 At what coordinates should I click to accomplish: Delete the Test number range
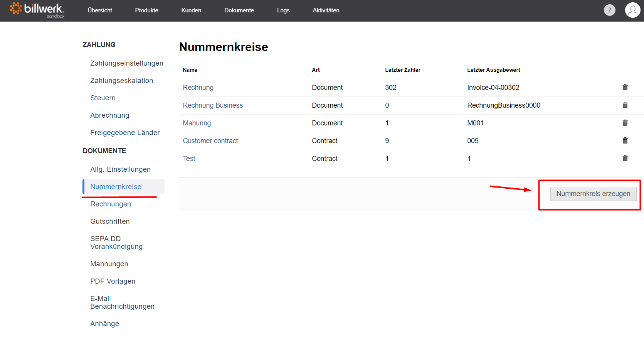625,158
